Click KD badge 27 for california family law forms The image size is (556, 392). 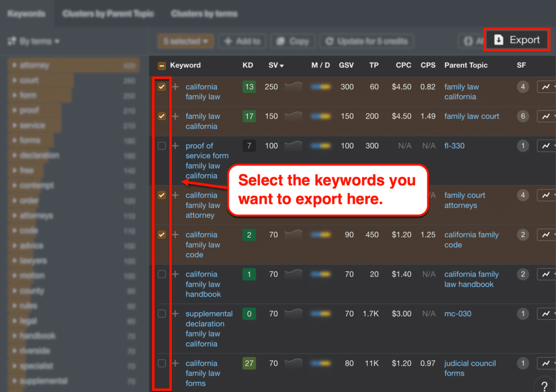249,363
